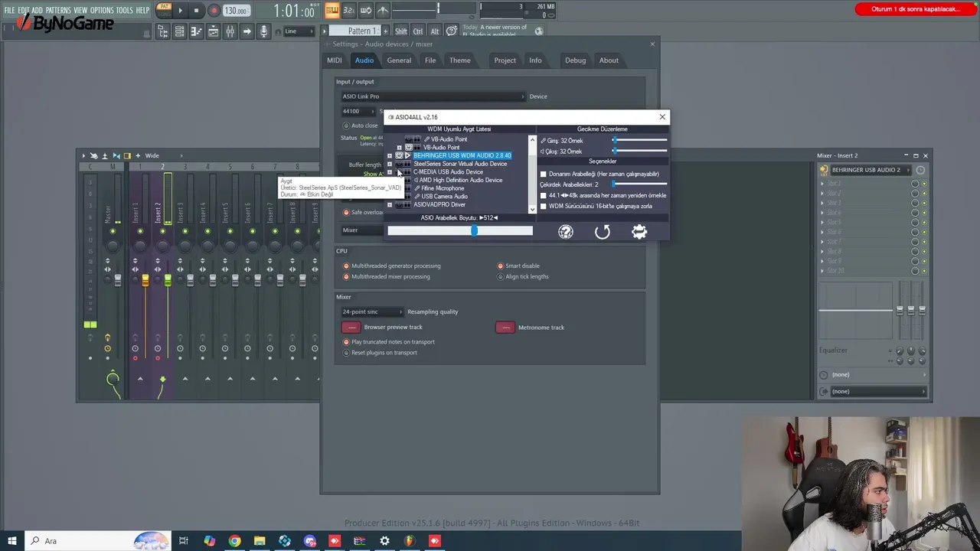Open ASIO4ALL help globe icon

coord(566,232)
